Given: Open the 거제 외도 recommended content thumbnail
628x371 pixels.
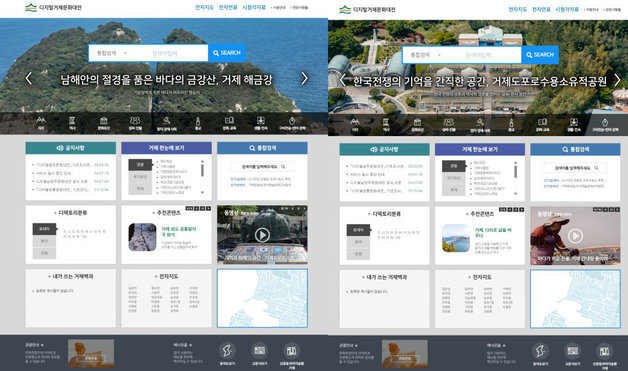Looking at the screenshot, I should coord(142,237).
